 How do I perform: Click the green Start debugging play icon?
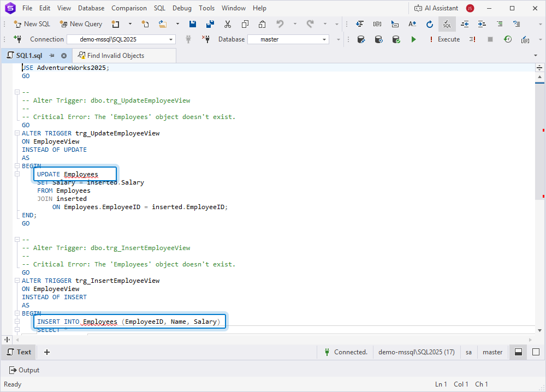[413, 39]
